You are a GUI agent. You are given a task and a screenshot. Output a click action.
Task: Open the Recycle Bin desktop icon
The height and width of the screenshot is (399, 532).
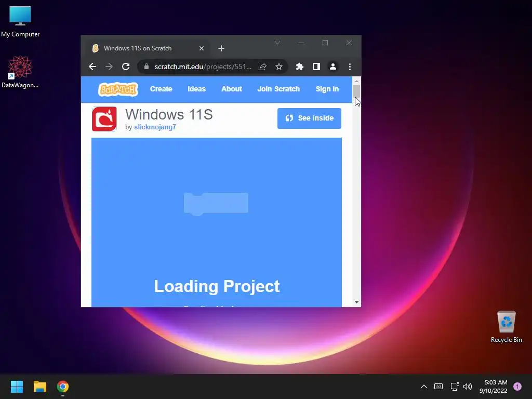point(506,327)
